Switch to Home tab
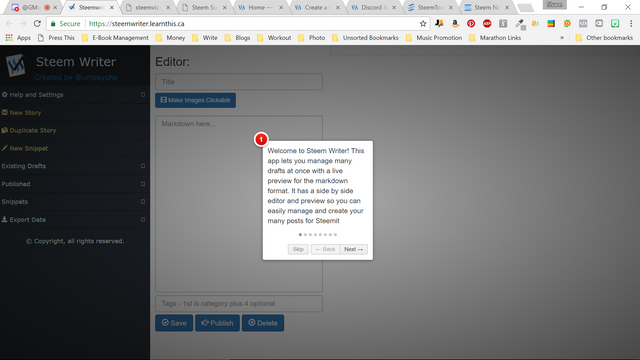The width and height of the screenshot is (640, 360). (x=260, y=7)
